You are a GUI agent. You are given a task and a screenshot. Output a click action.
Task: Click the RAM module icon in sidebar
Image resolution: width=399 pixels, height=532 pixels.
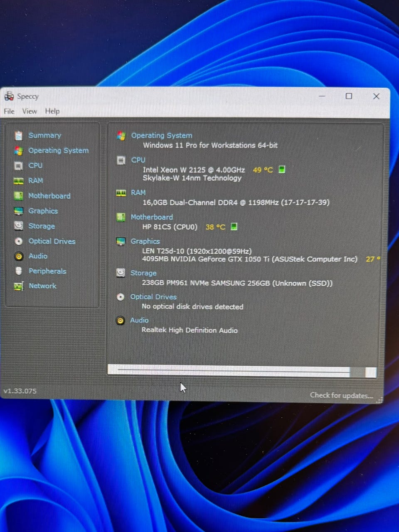(18, 181)
